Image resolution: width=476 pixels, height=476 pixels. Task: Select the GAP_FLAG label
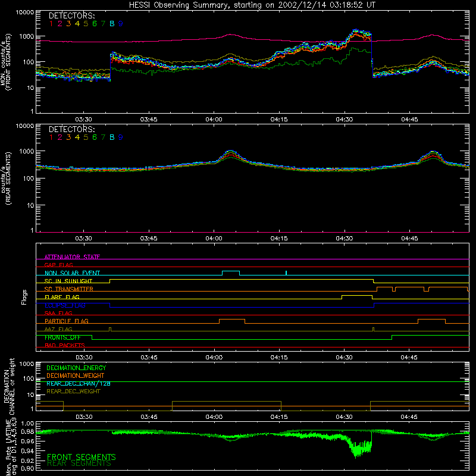[58, 265]
